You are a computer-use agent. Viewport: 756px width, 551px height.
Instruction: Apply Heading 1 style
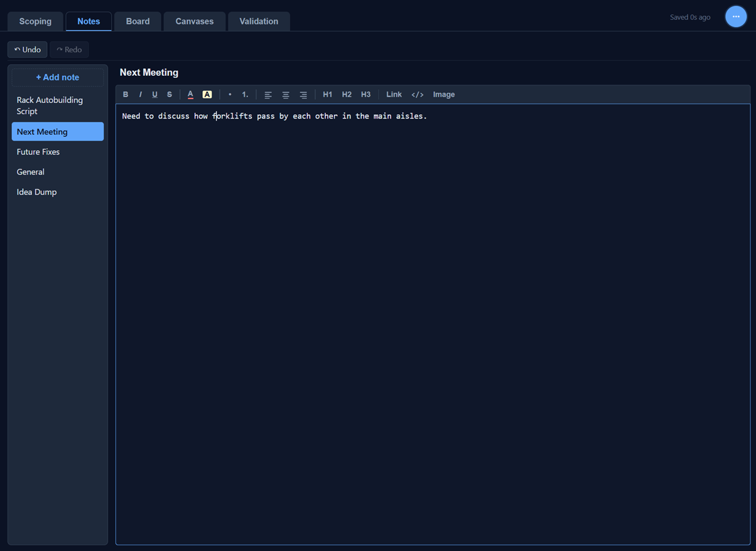point(328,95)
